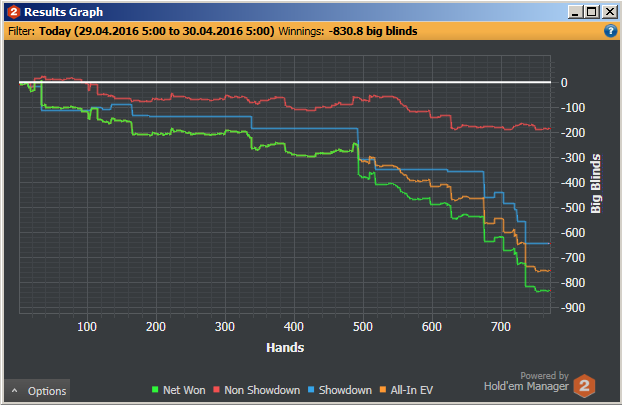Click the blue help question mark icon
This screenshot has width=622, height=405.
tap(610, 31)
